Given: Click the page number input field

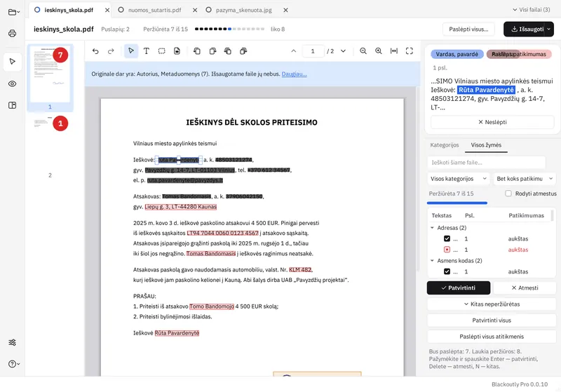Looking at the screenshot, I should point(313,51).
